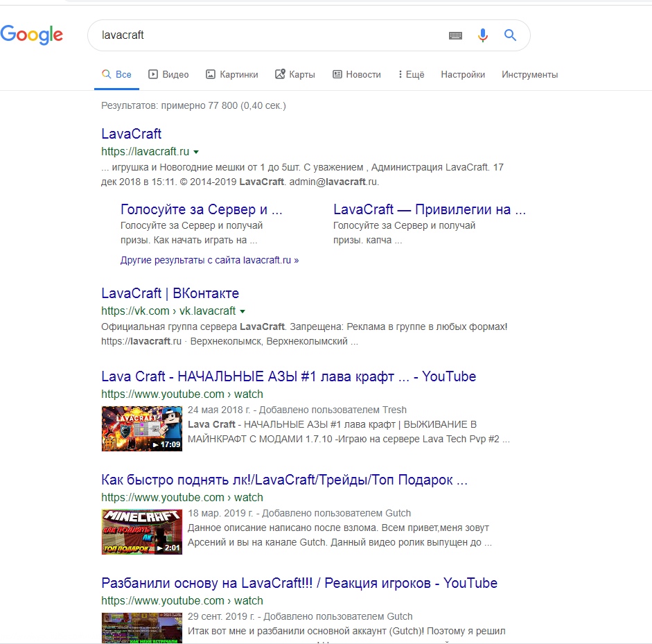Expand the arrow next to https://lavacraft.ru

[196, 152]
